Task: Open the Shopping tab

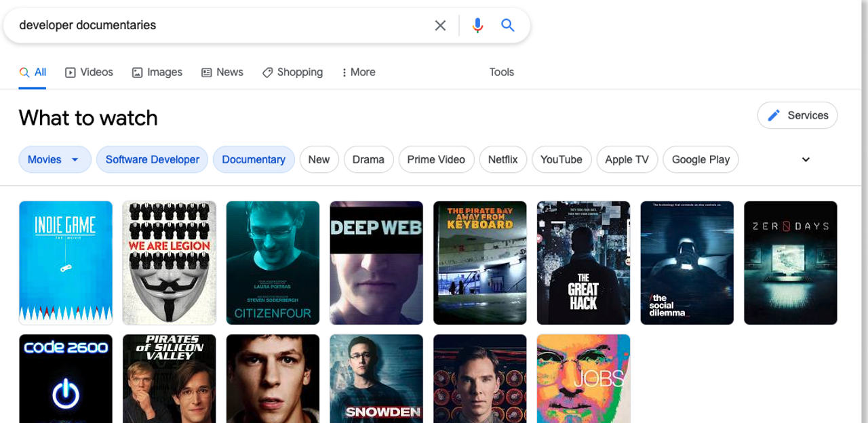Action: (x=292, y=72)
